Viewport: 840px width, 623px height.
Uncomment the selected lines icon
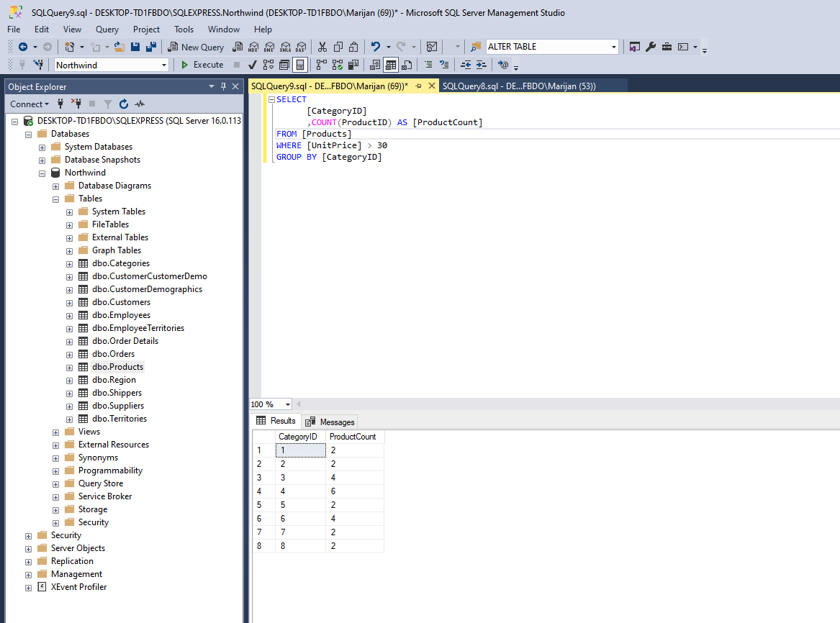pos(444,65)
